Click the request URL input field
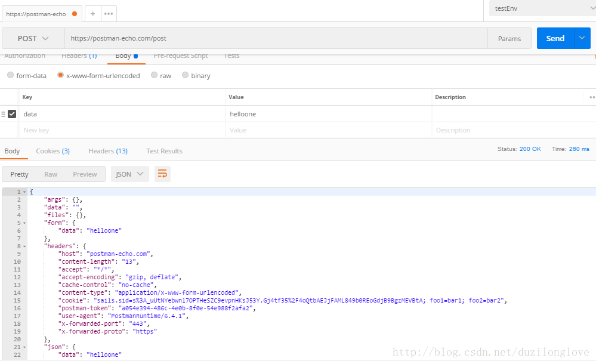Viewport: 596px width, 364px height. [x=274, y=38]
